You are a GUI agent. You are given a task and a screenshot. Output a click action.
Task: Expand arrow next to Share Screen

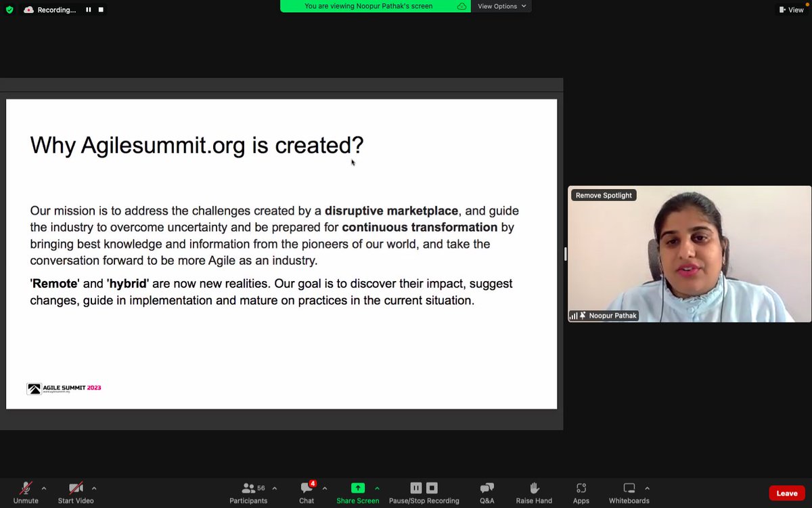[x=377, y=488]
